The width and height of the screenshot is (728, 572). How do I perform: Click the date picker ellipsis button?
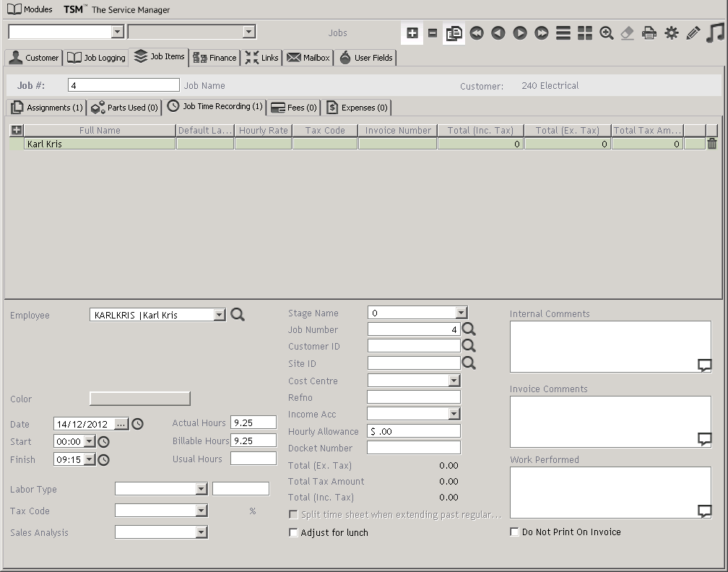point(121,424)
